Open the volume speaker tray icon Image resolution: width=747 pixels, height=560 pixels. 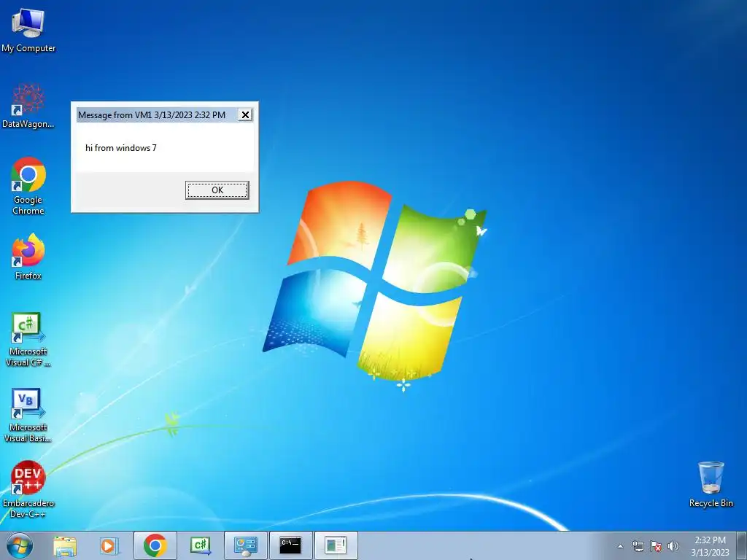673,546
